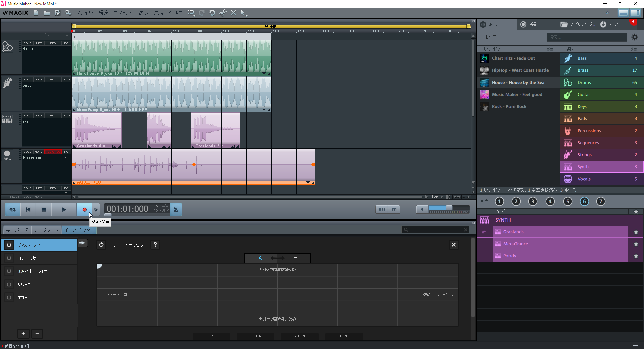Favorite the Graslands loop star
Screen dimensions: 644x349
coord(636,232)
